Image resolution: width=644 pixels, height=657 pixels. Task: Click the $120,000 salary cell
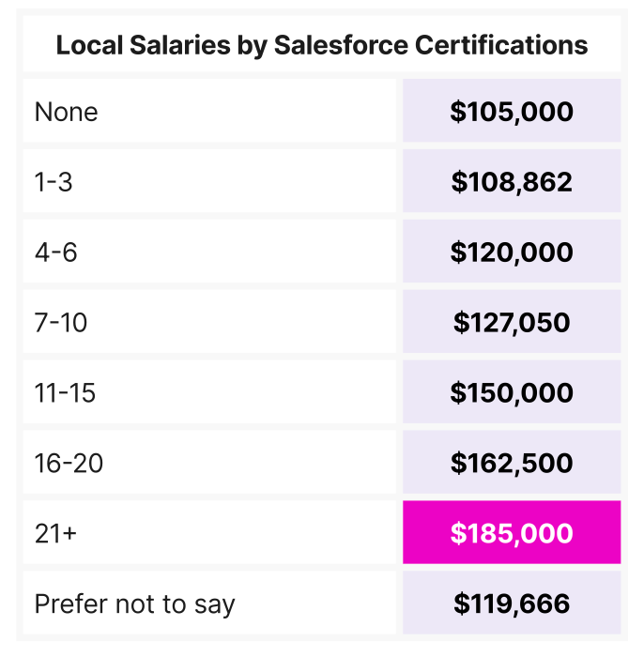click(512, 252)
